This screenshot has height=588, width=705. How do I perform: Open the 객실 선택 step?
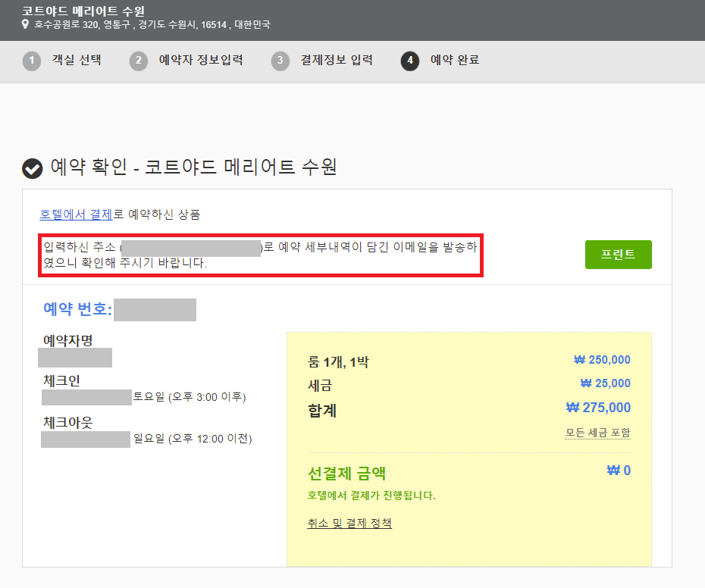click(77, 60)
